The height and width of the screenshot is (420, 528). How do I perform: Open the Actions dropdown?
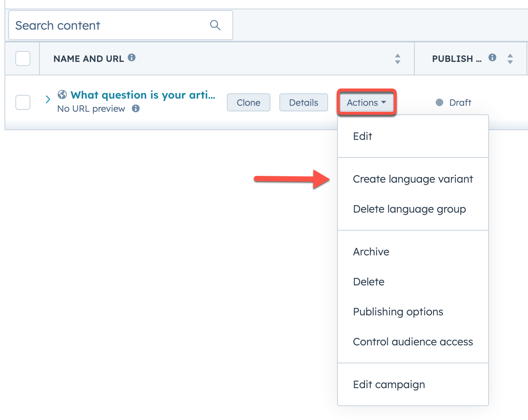click(x=366, y=102)
